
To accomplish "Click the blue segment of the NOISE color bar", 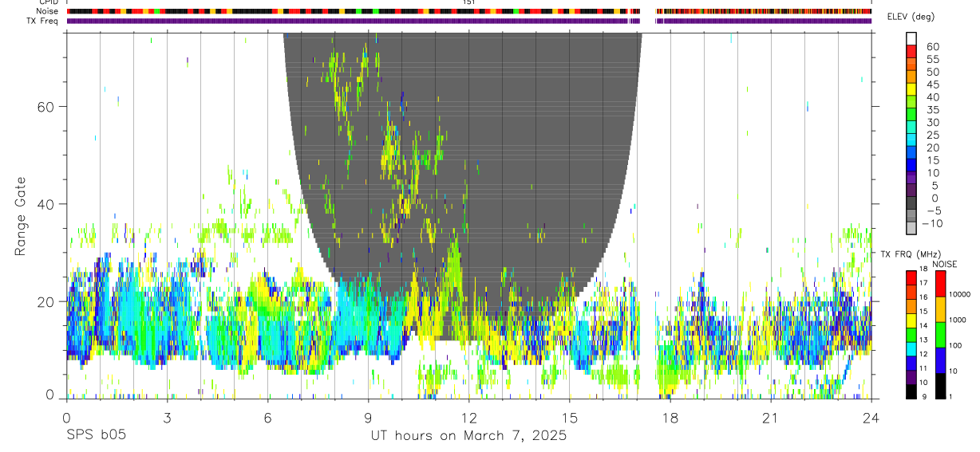I will click(941, 360).
